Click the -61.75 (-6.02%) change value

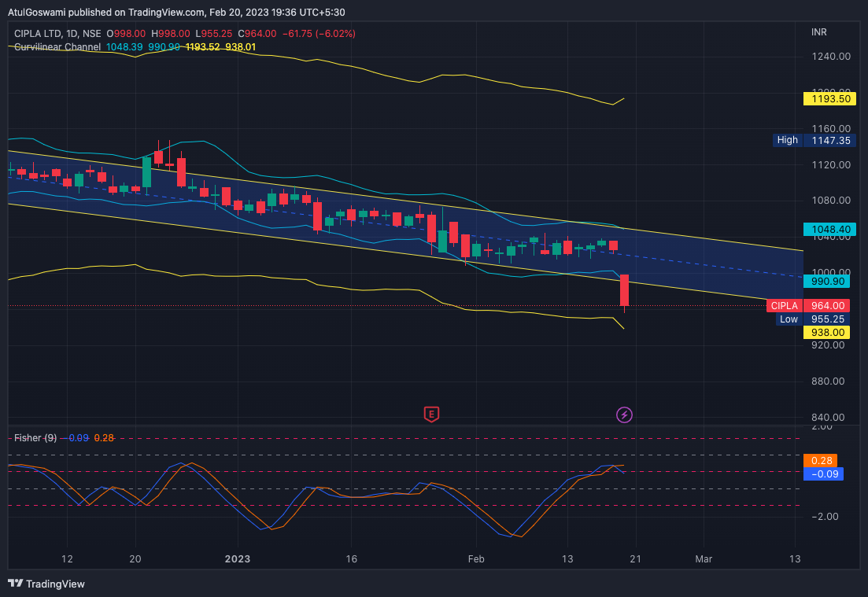(319, 34)
